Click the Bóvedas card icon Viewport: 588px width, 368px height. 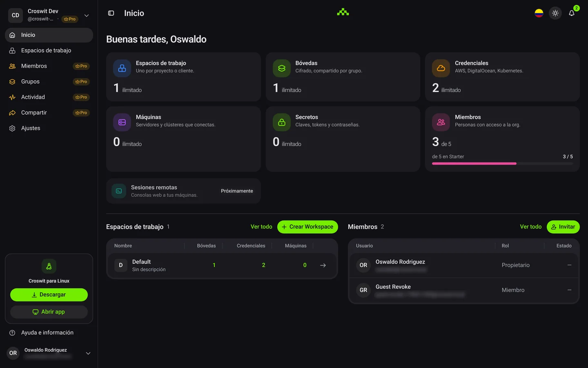click(x=282, y=68)
